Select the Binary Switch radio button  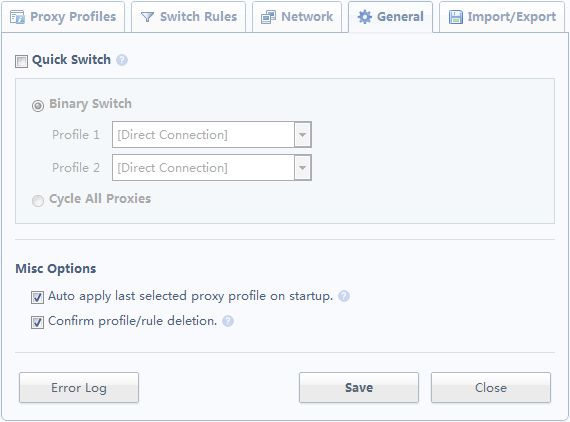38,106
